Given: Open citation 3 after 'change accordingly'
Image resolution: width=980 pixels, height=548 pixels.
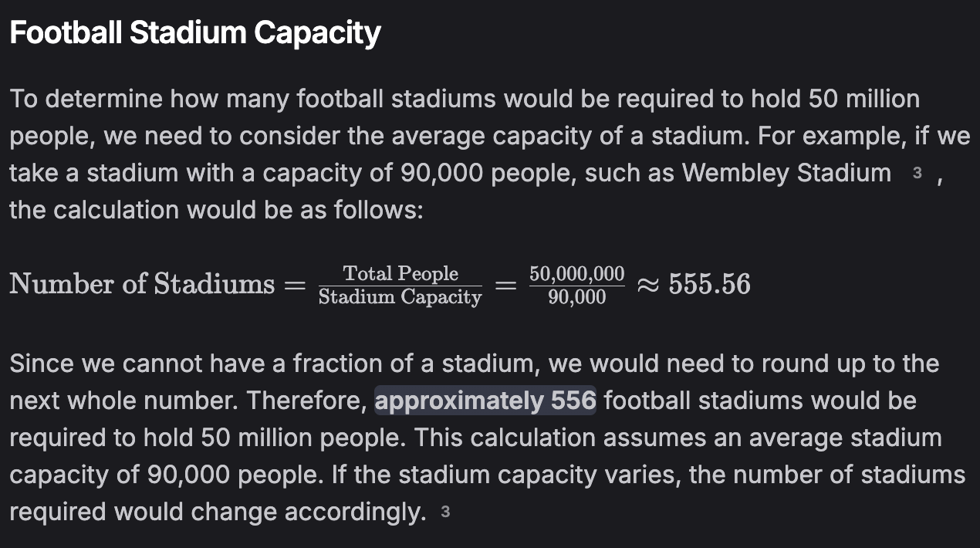Looking at the screenshot, I should [444, 511].
